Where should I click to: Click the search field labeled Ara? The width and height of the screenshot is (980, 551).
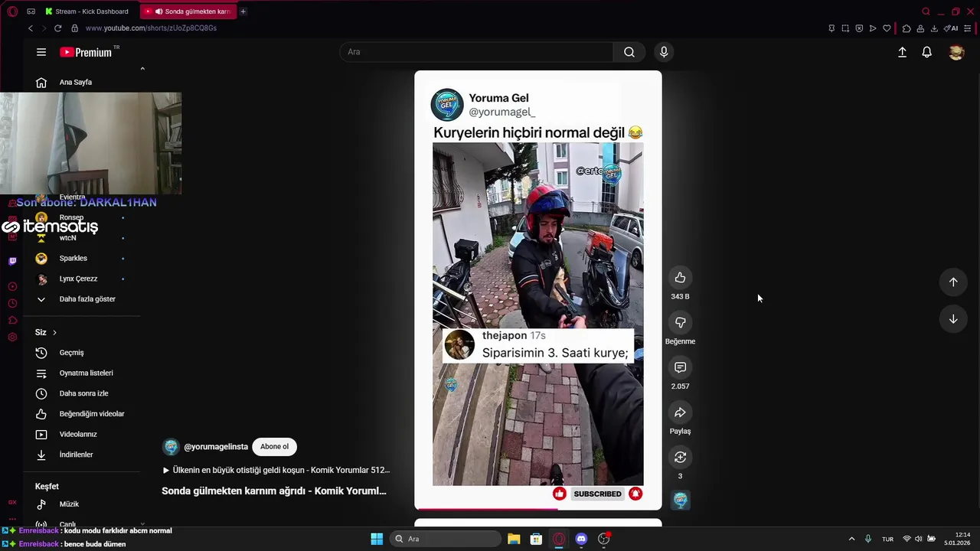pyautogui.click(x=476, y=52)
